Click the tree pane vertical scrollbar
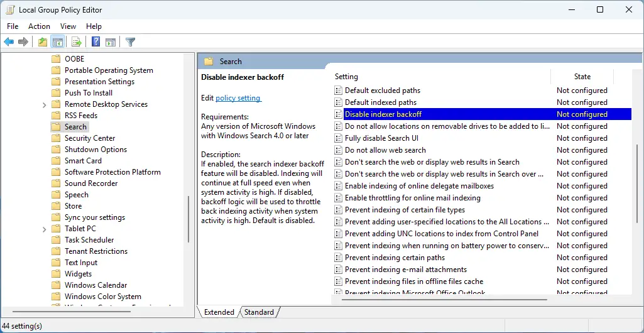Screen dimensions: 644x333 point(189,220)
